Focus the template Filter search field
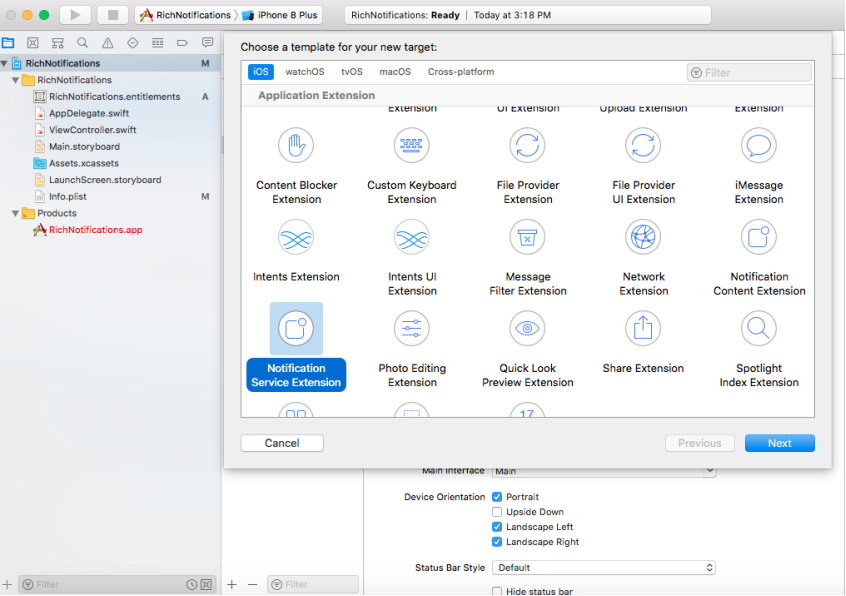This screenshot has height=596, width=846. coord(749,72)
